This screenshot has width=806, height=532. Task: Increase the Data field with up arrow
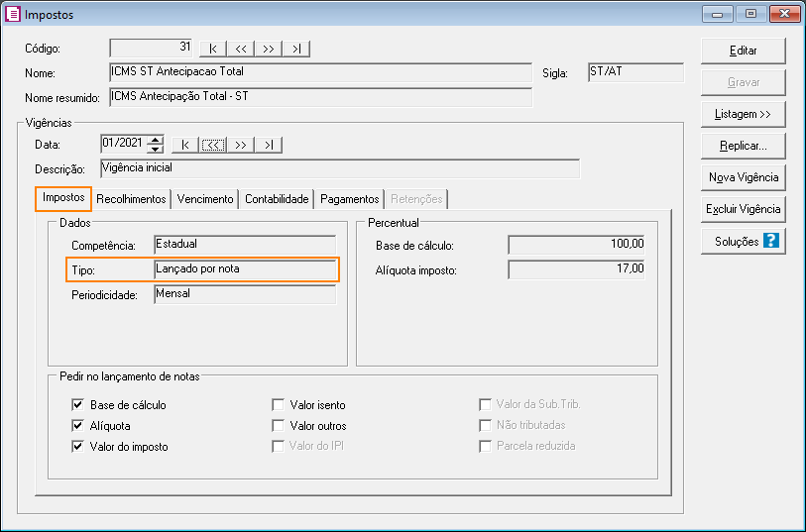pyautogui.click(x=155, y=140)
